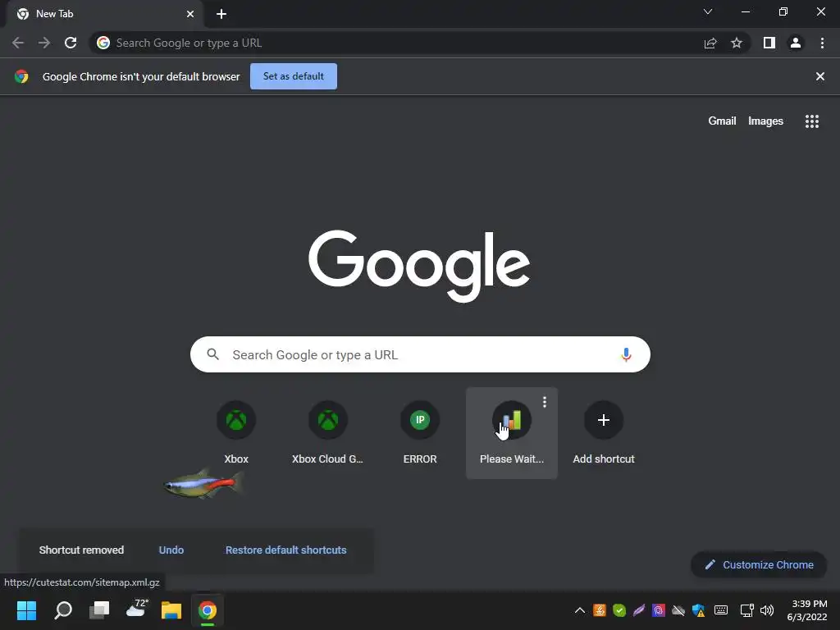Open the Xbox Cloud G... shortcut
The width and height of the screenshot is (840, 630).
[x=328, y=433]
